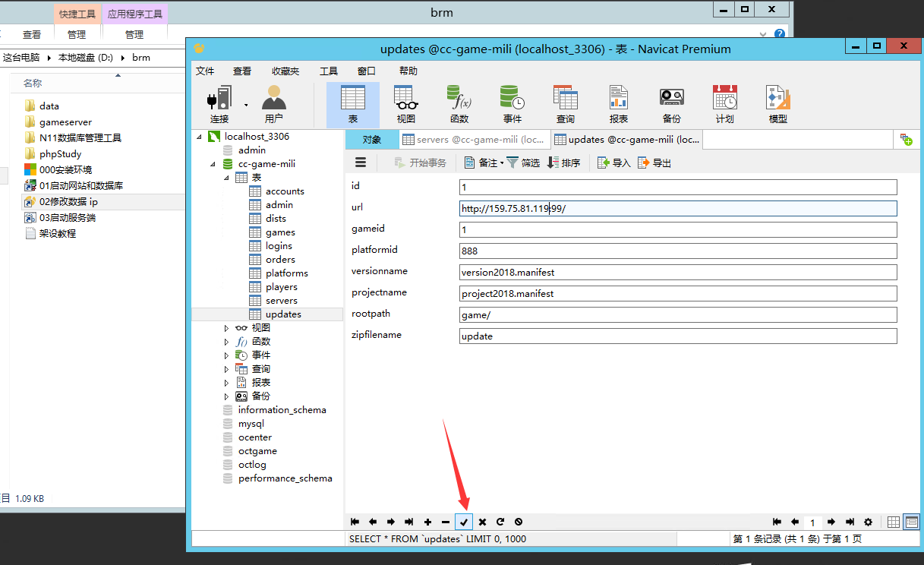Open the 视图 view toolbar icon
Viewport: 924px width, 565px height.
tap(406, 104)
